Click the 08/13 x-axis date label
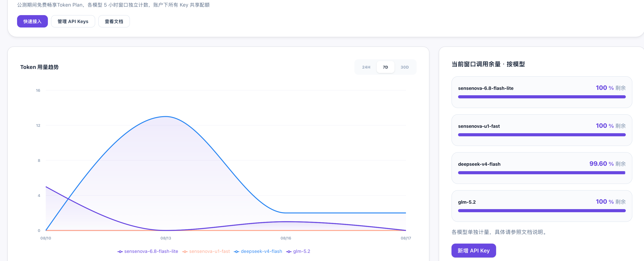Image resolution: width=644 pixels, height=261 pixels. [x=166, y=238]
